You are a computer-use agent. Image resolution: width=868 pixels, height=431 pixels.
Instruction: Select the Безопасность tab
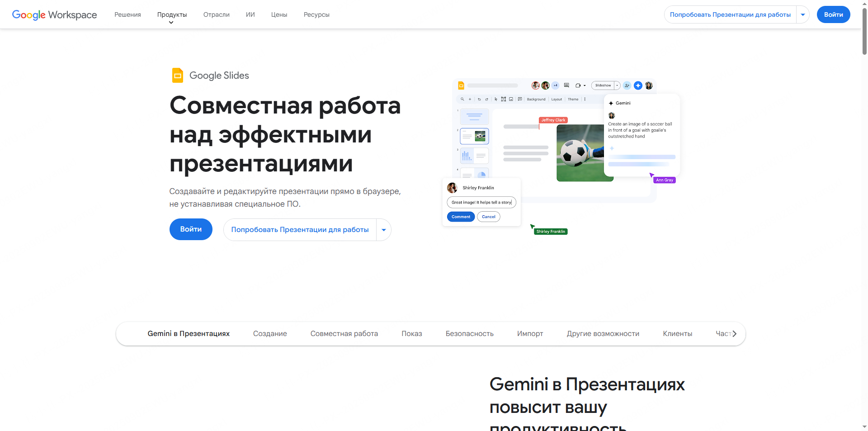(469, 334)
